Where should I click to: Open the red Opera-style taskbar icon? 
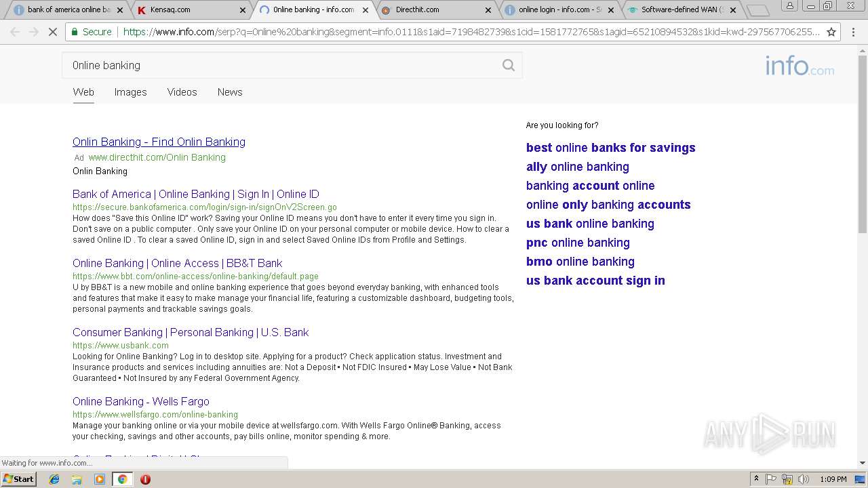coord(145,479)
